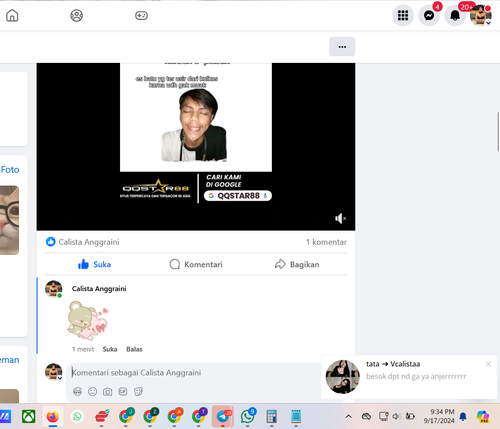Open Chrome profile Z in taskbar
Screen dimensions: 500x429
[150, 416]
